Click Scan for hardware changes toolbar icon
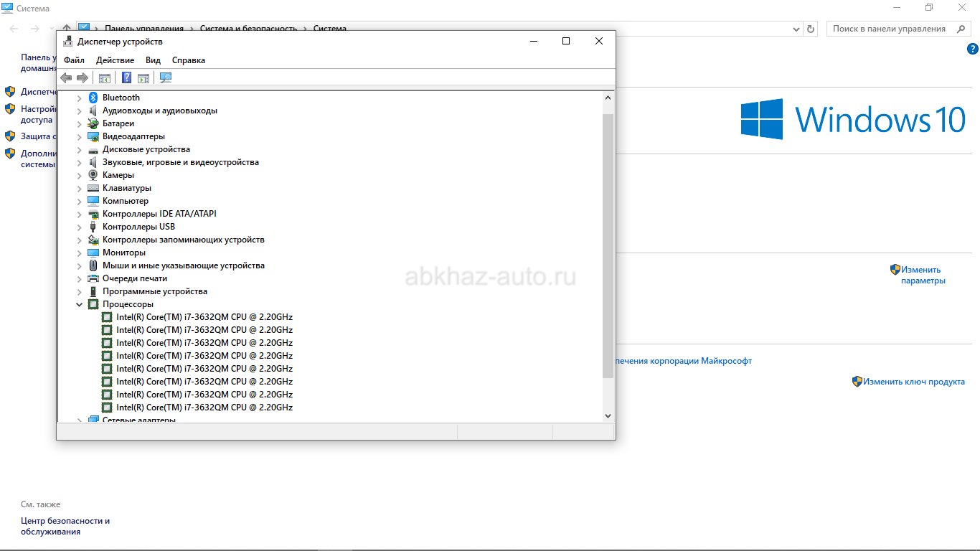 click(x=166, y=77)
